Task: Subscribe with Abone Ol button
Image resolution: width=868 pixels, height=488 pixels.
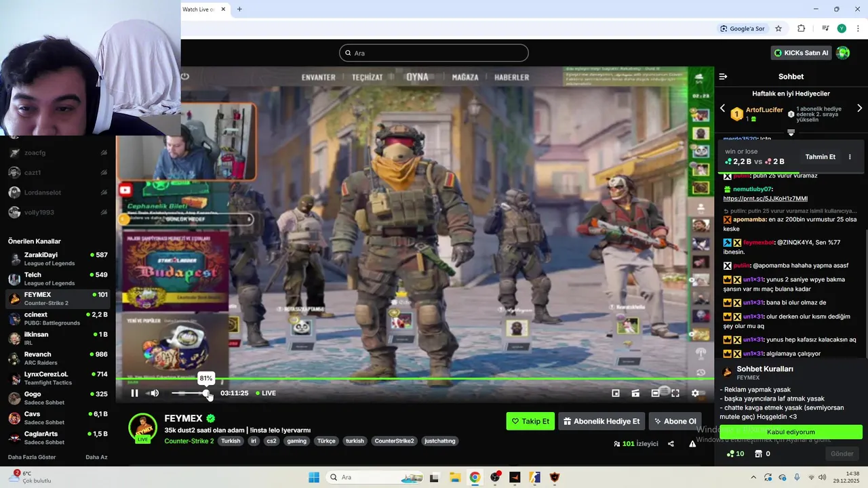Action: coord(675,421)
